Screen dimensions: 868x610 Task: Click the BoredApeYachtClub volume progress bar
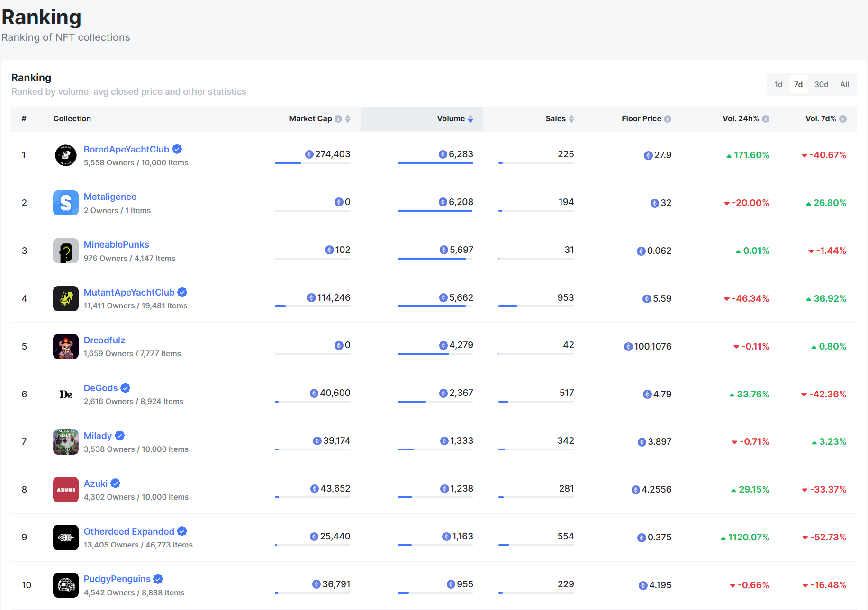point(435,163)
